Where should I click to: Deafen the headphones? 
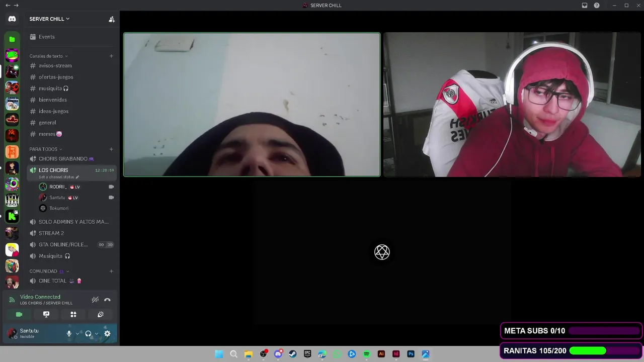pos(88,333)
